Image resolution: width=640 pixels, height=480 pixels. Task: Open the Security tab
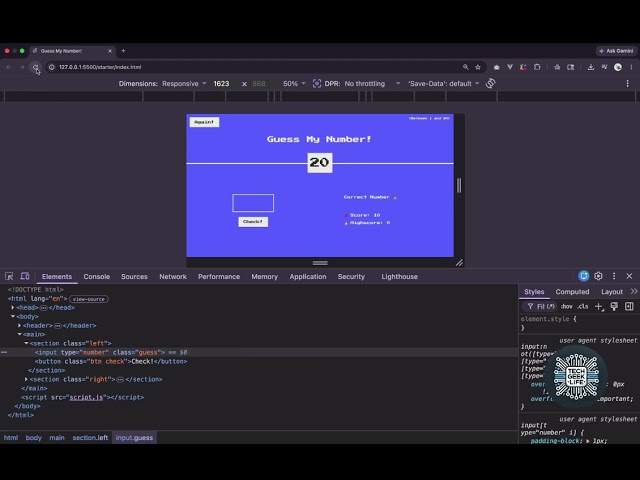point(351,277)
